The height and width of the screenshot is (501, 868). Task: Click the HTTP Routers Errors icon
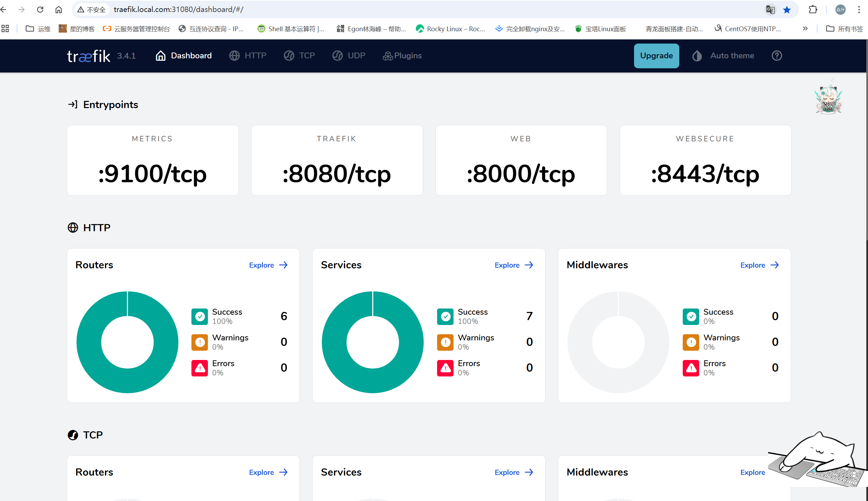[200, 368]
